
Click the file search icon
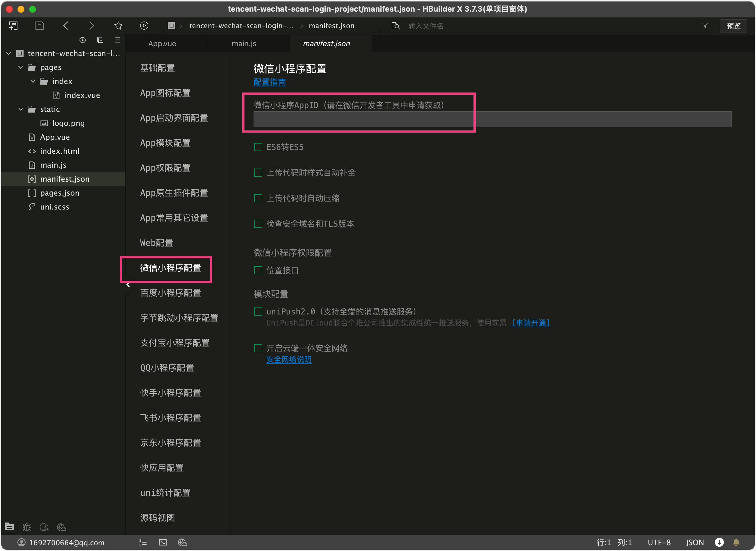point(395,26)
